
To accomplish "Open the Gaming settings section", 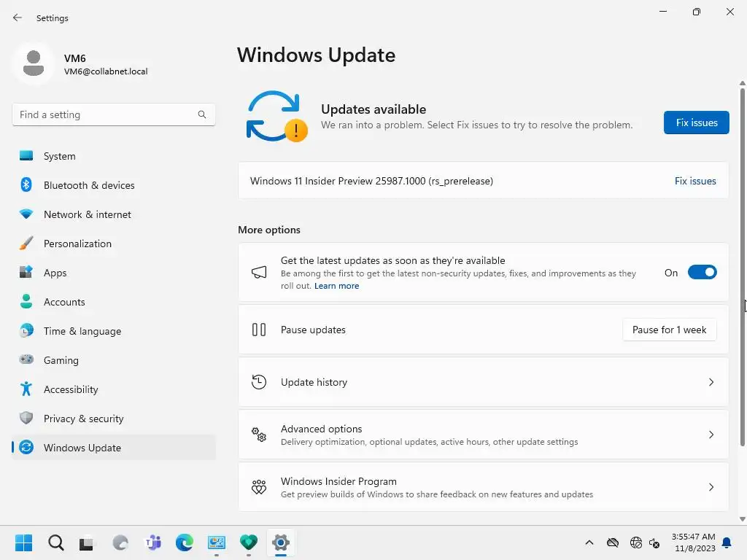I will (113, 360).
